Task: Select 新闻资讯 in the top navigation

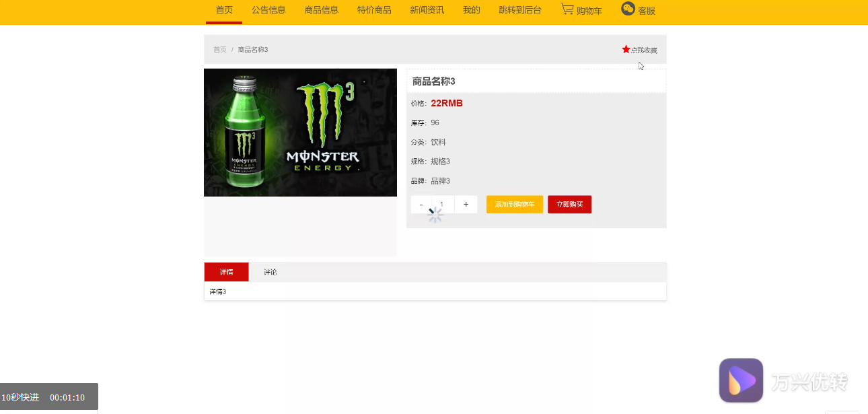Action: (x=427, y=10)
